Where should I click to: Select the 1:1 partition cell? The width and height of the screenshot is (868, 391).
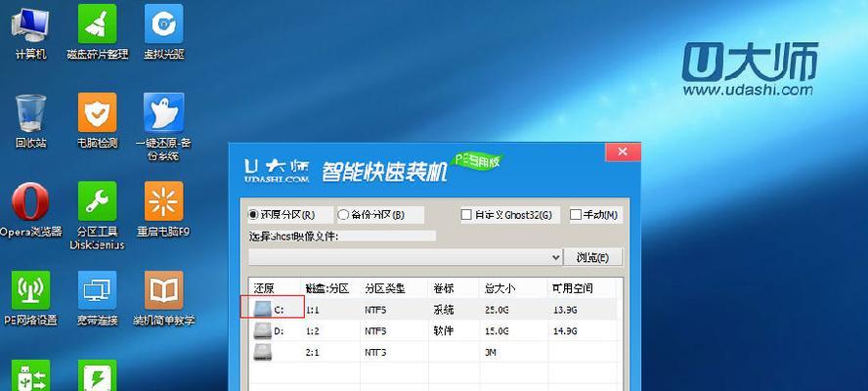(312, 310)
